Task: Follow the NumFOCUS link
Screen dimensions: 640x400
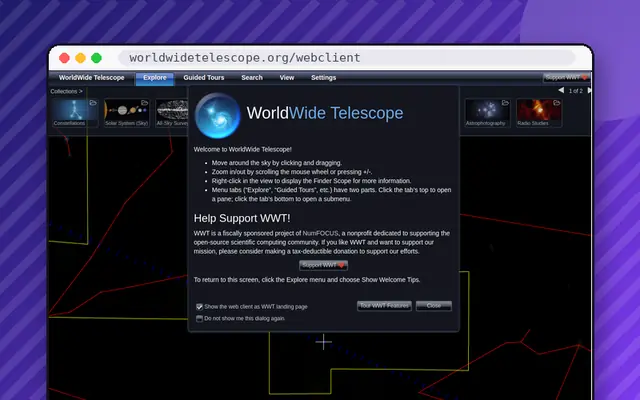Action: tap(320, 233)
